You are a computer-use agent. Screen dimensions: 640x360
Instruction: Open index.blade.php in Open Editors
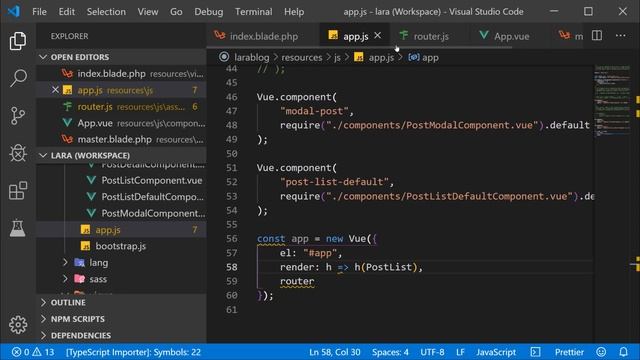121,73
